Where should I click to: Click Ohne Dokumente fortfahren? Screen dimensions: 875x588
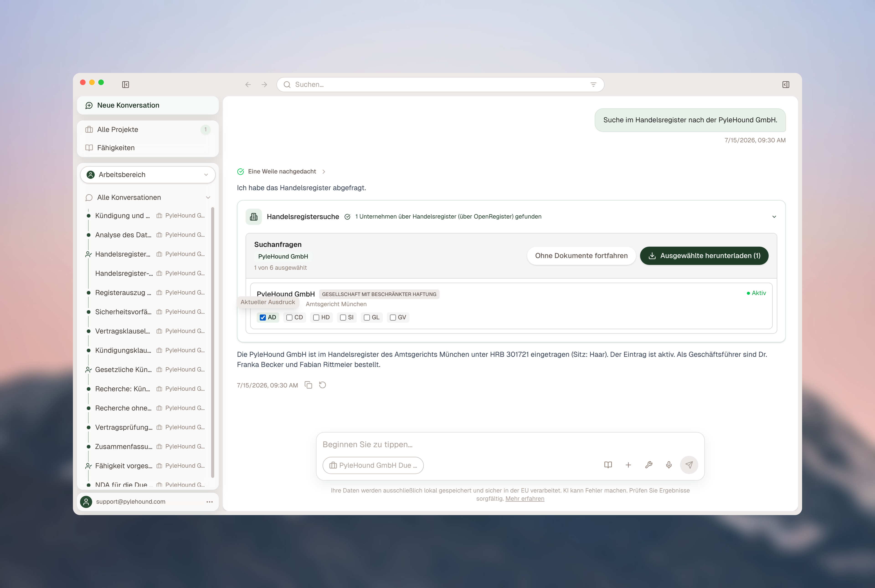581,256
